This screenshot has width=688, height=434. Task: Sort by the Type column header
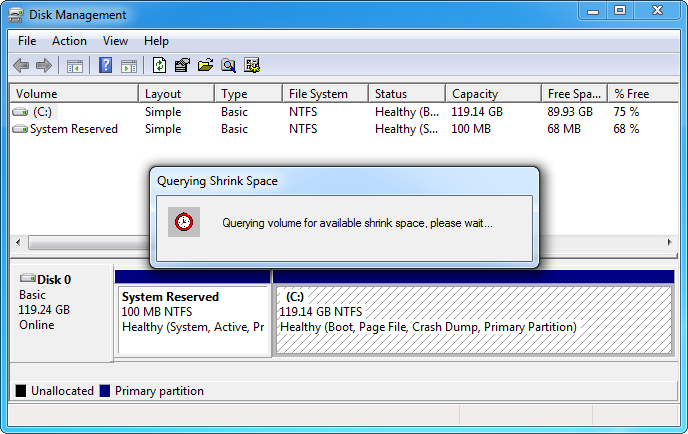[248, 93]
